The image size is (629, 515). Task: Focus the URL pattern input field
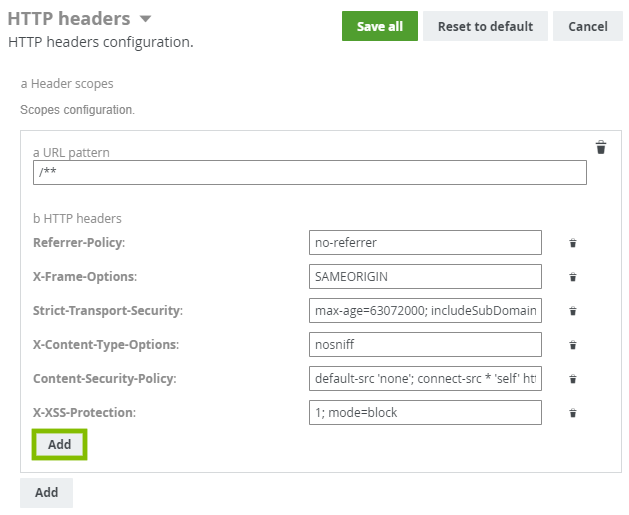(309, 173)
